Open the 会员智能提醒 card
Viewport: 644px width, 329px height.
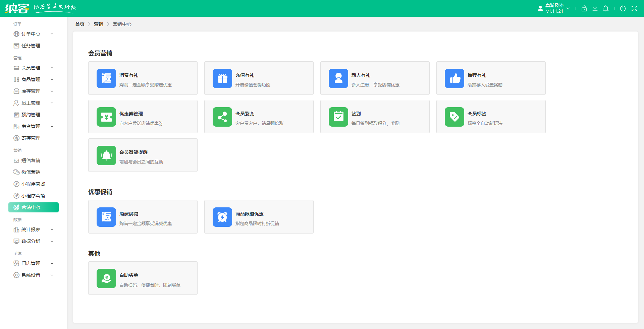143,155
